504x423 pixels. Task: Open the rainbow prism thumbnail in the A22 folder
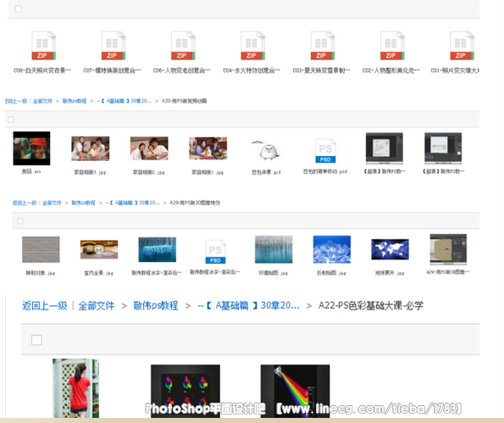coord(295,391)
